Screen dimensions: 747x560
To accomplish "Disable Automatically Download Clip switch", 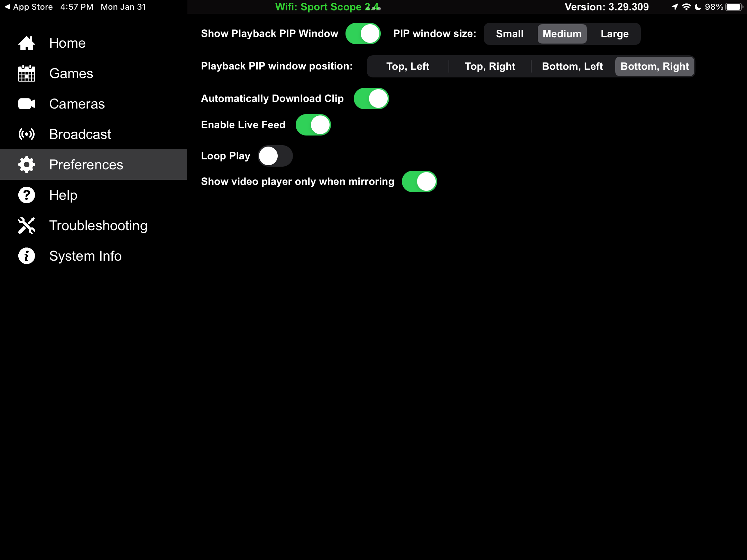I will coord(371,99).
